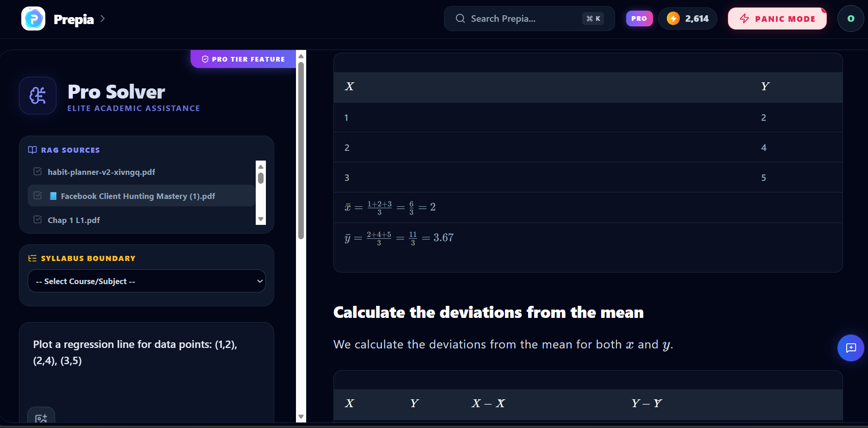
Task: Click the PRO badge
Action: pos(639,19)
